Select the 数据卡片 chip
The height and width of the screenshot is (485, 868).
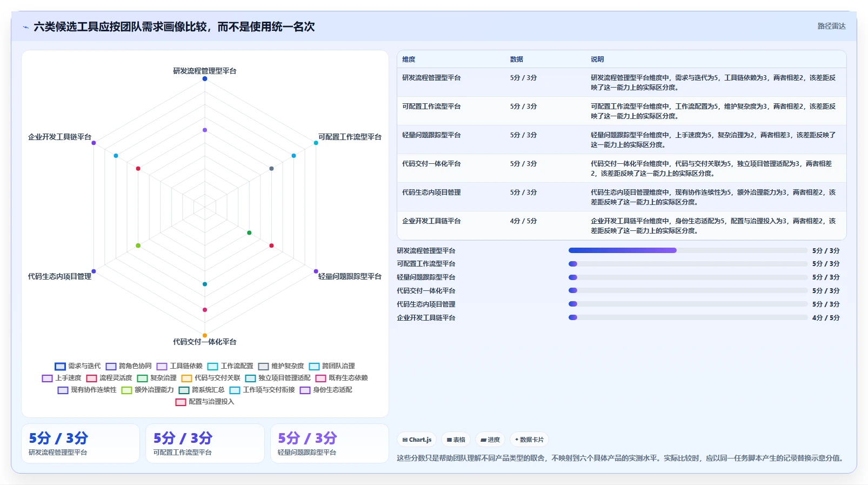point(529,440)
